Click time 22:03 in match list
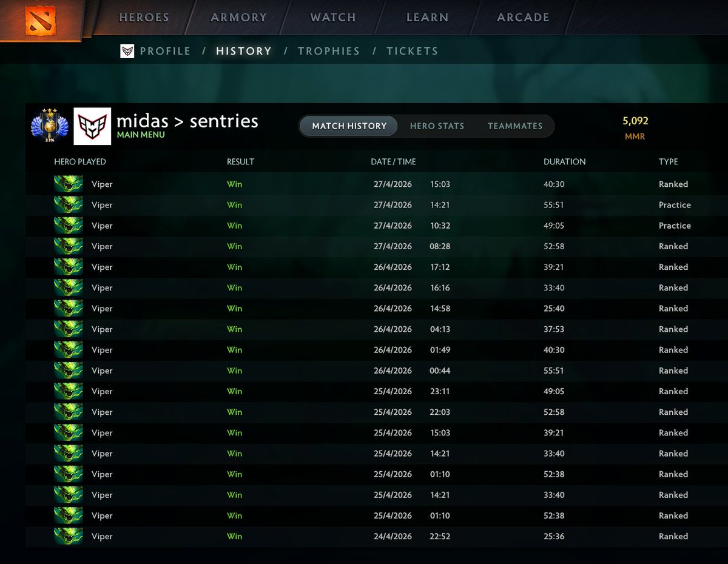The width and height of the screenshot is (728, 564). point(440,412)
